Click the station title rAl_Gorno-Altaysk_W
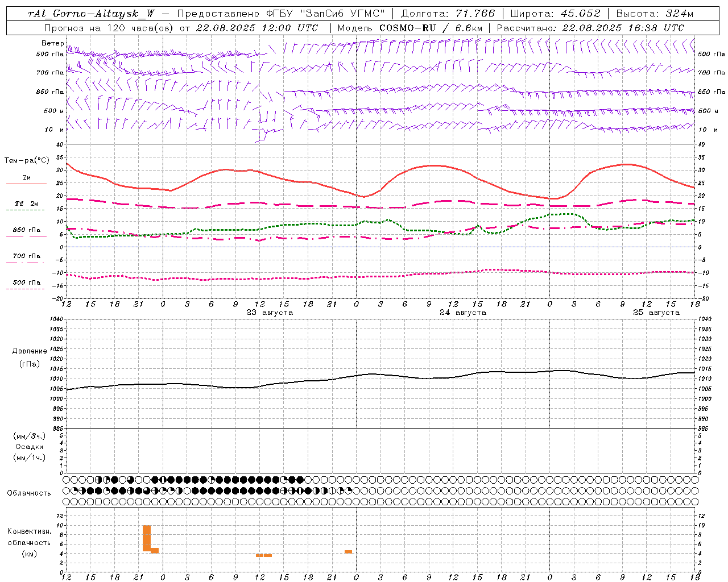728x582 pixels. click(x=92, y=14)
